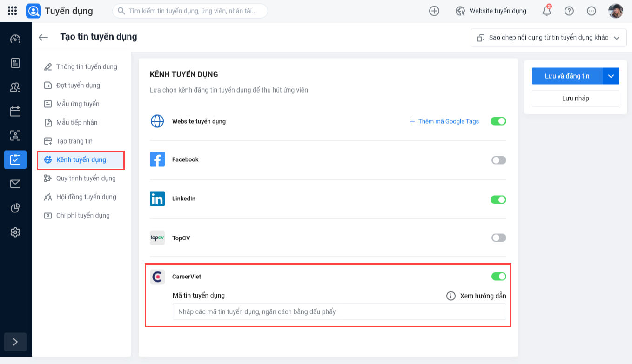
Task: Click the website globe icon in the header
Action: tap(460, 11)
